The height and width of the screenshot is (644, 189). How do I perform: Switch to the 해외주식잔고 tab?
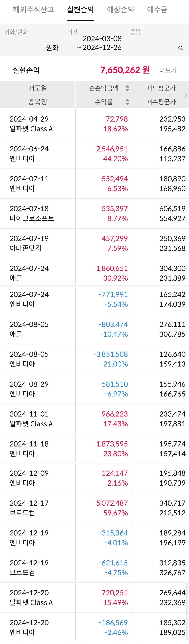[33, 10]
